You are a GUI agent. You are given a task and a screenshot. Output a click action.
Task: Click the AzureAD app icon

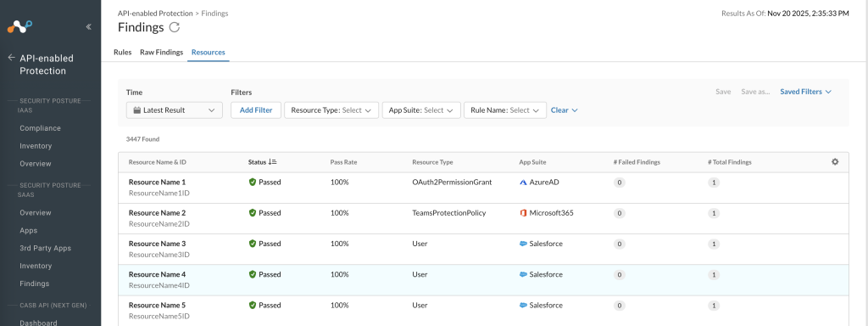[x=523, y=183]
